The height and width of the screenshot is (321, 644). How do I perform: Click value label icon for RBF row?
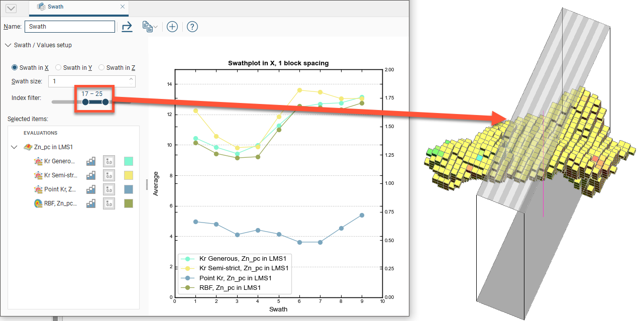pyautogui.click(x=109, y=203)
